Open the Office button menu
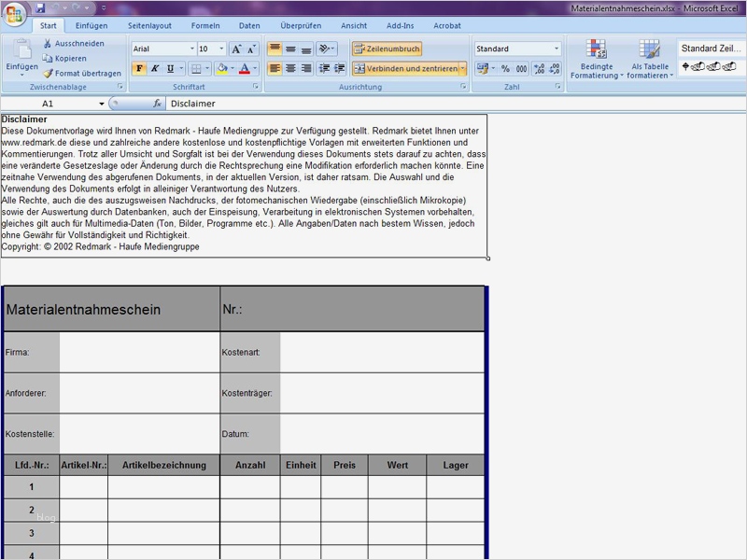This screenshot has height=560, width=747. tap(14, 14)
